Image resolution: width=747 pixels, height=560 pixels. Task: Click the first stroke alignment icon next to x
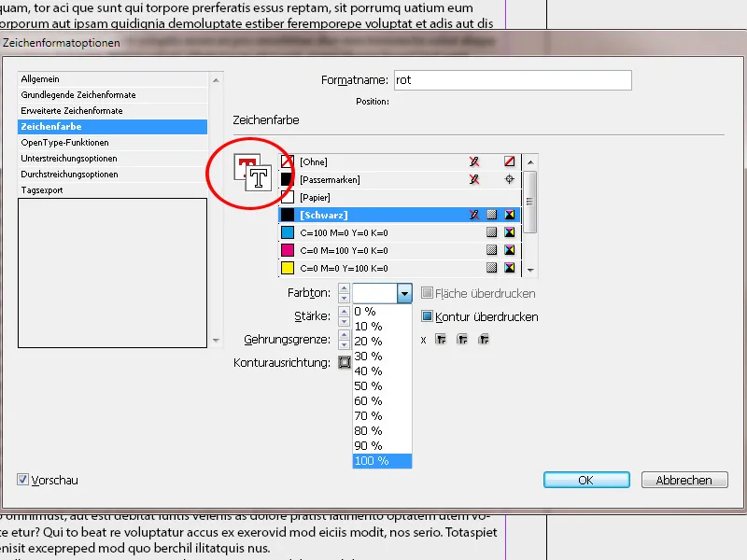(441, 340)
